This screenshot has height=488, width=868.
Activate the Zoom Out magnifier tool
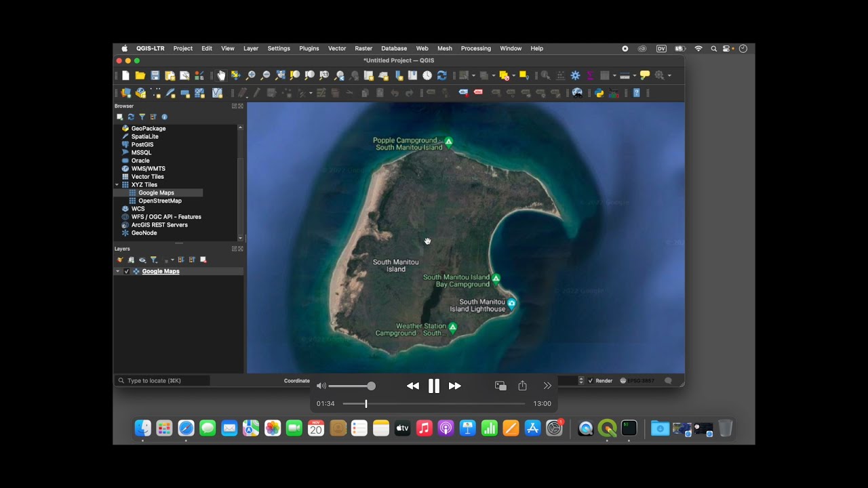click(x=266, y=75)
